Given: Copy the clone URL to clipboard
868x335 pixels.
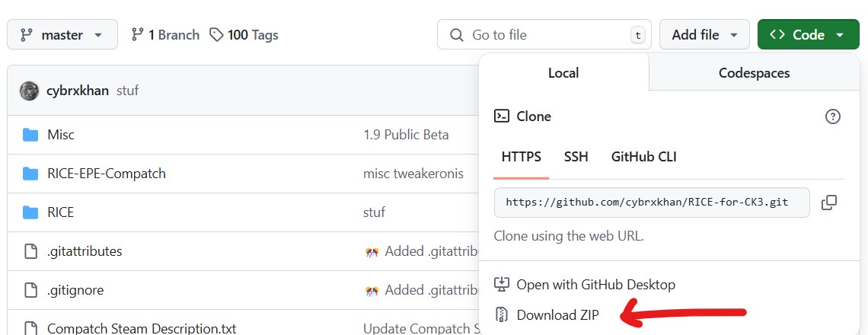Looking at the screenshot, I should [829, 203].
